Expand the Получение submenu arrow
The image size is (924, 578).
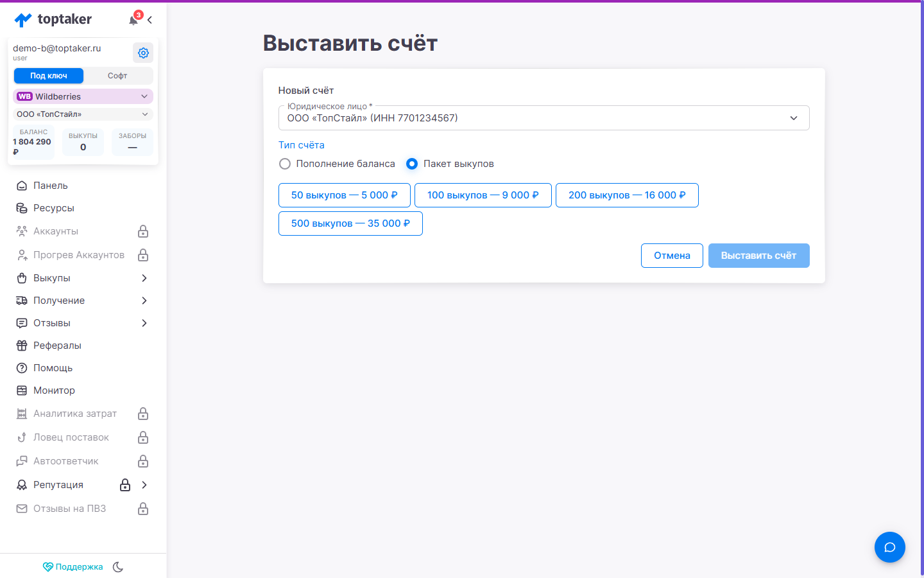144,301
